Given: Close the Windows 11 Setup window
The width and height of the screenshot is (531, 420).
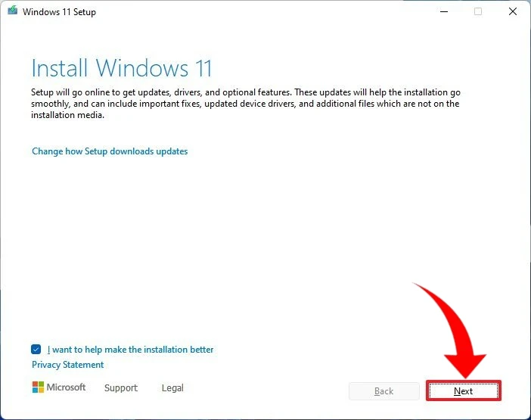Looking at the screenshot, I should pyautogui.click(x=513, y=11).
